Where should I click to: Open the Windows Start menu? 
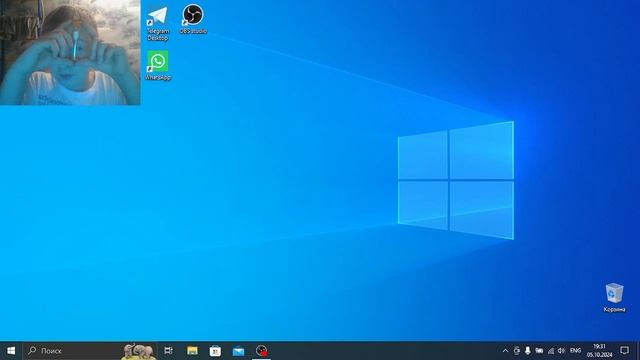(x=11, y=351)
